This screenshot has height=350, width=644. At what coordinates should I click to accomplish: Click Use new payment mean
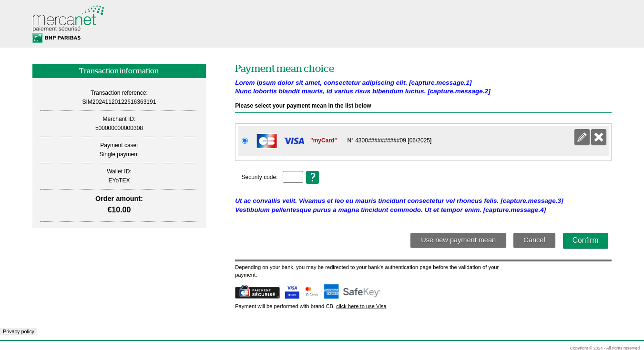(458, 240)
